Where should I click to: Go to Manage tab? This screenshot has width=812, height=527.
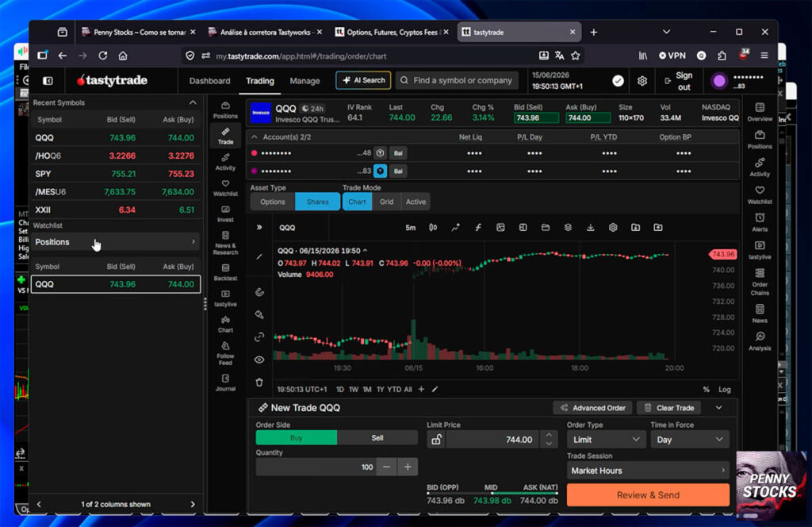[304, 81]
